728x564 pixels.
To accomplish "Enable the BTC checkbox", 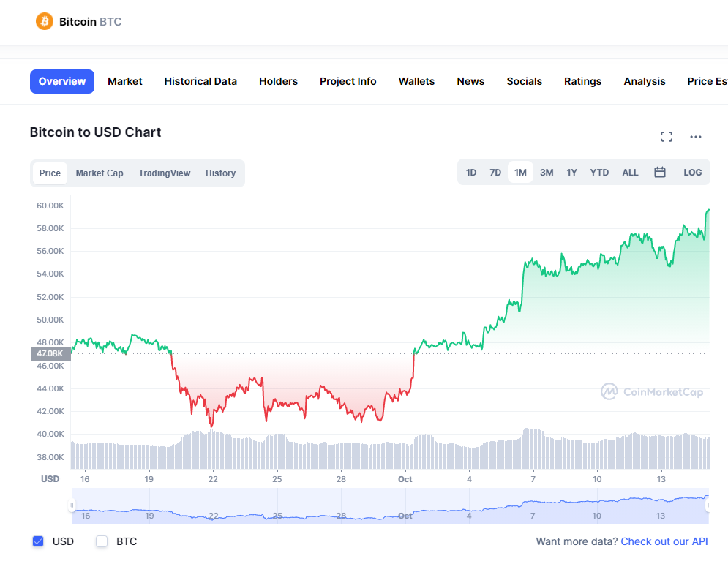I will click(x=101, y=541).
